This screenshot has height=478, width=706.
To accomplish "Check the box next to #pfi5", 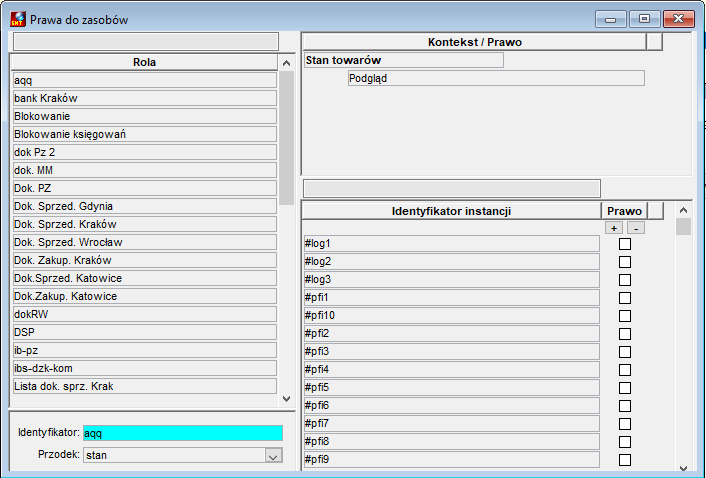I will (625, 388).
